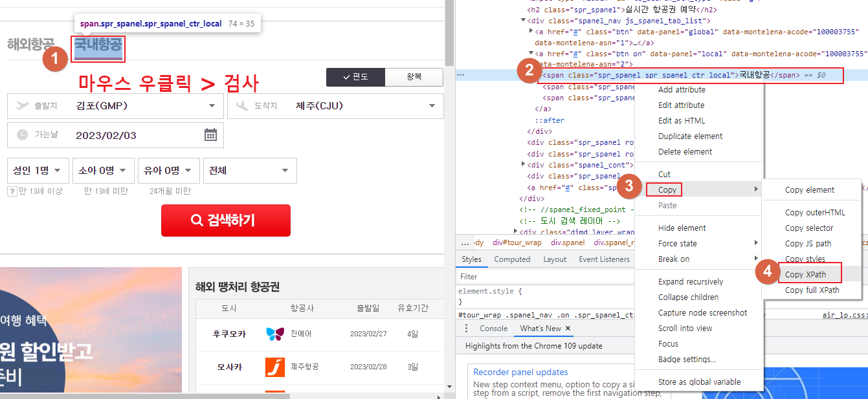This screenshot has width=868, height=399.
Task: Click the ellipsis at the start of the breadcrumb bar
Action: pos(465,243)
